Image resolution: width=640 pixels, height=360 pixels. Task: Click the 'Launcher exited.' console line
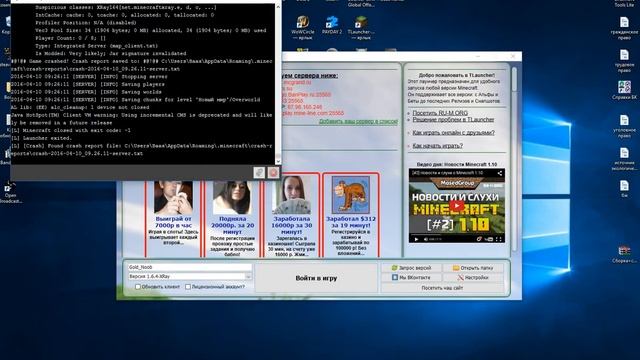coord(42,138)
